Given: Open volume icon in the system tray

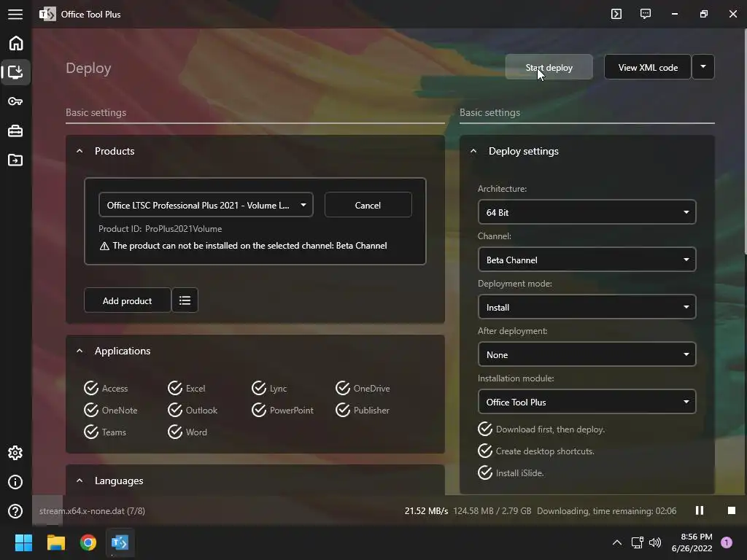Looking at the screenshot, I should 656,542.
